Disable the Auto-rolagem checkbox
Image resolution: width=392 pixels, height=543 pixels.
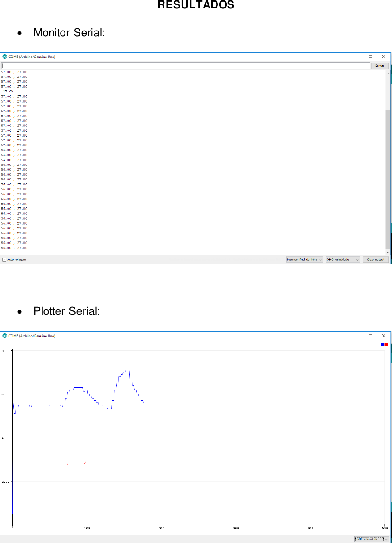point(4,260)
